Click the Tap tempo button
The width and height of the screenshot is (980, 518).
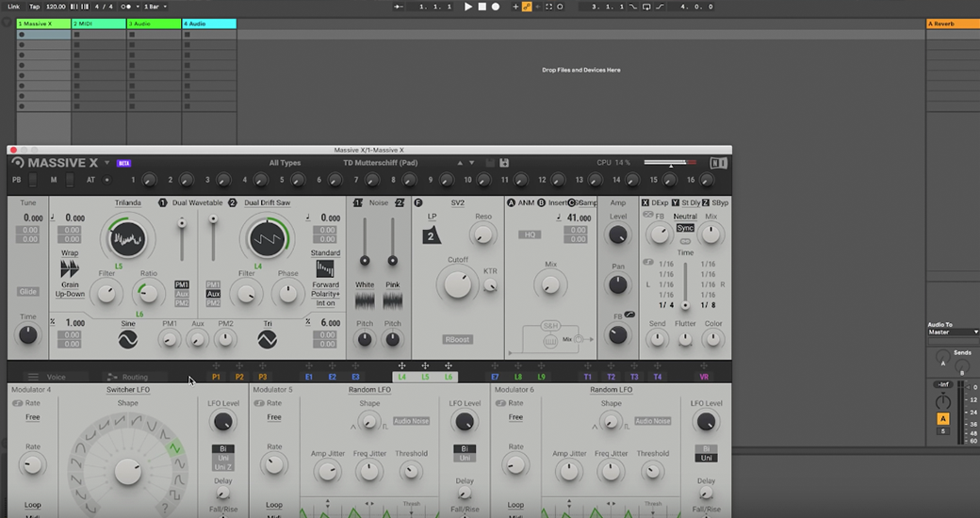[34, 7]
